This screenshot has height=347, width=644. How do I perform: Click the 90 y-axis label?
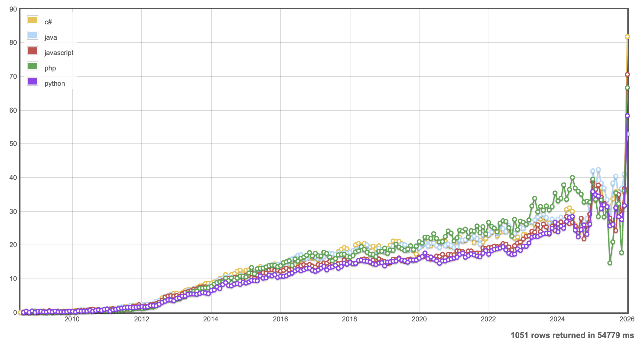tap(13, 9)
